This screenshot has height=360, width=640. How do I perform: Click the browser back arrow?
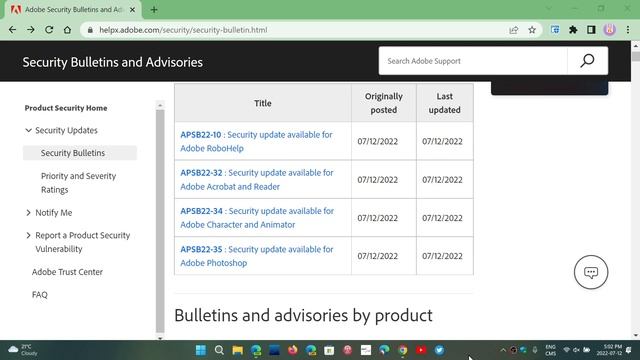[12, 30]
